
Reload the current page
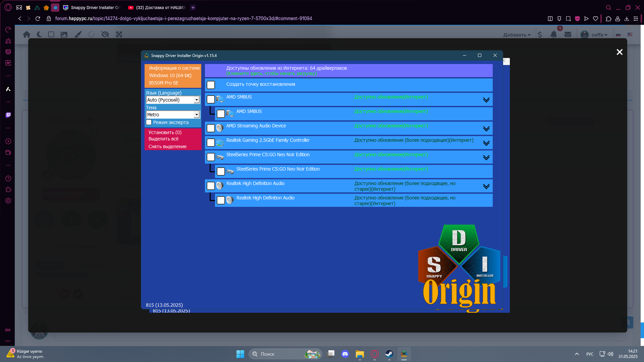coord(38,18)
